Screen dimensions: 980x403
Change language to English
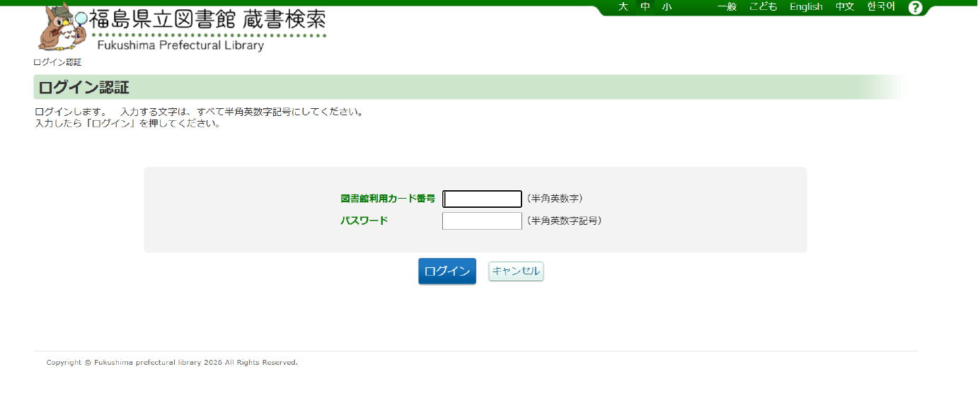point(806,7)
